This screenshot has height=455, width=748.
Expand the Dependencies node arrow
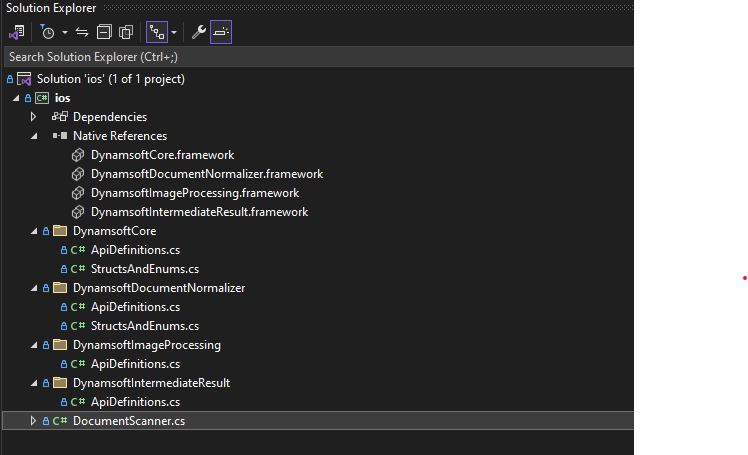33,117
